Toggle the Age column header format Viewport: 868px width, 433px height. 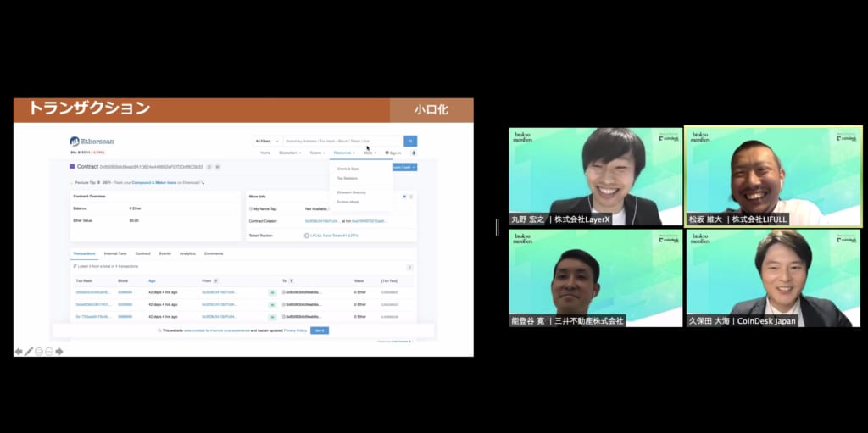(152, 281)
